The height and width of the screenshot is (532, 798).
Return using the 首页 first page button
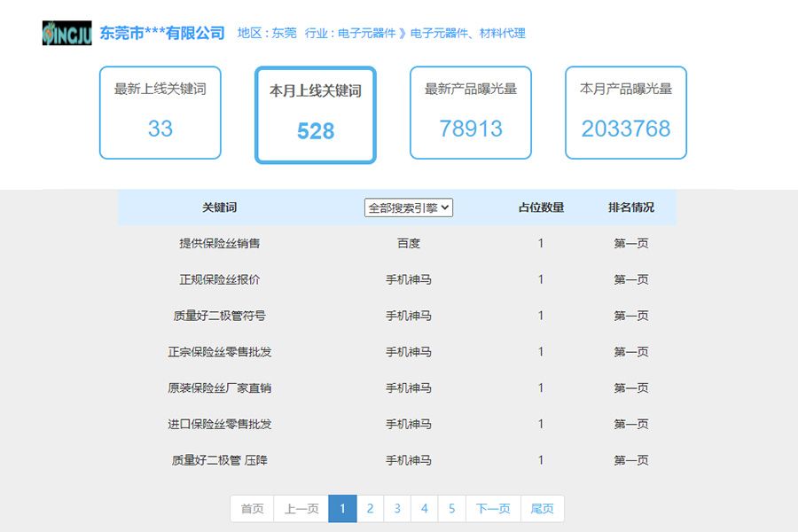tap(251, 508)
